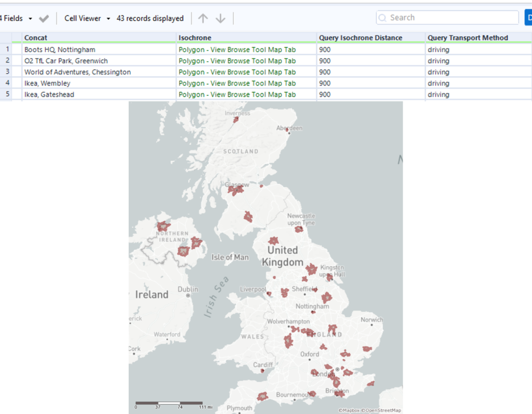Open the Polygon link for Ikea, Gateshead row
This screenshot has width=532, height=414.
click(237, 94)
